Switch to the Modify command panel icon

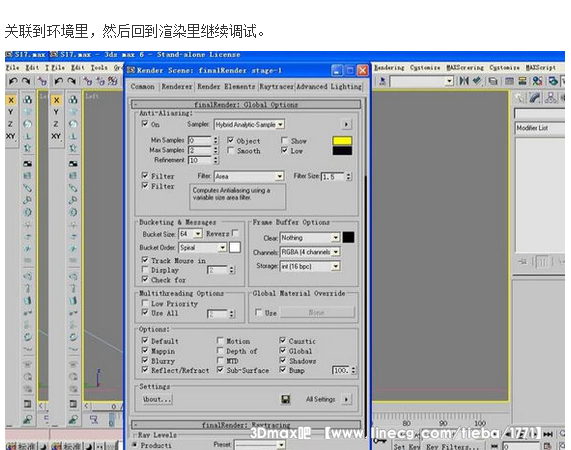tap(535, 98)
